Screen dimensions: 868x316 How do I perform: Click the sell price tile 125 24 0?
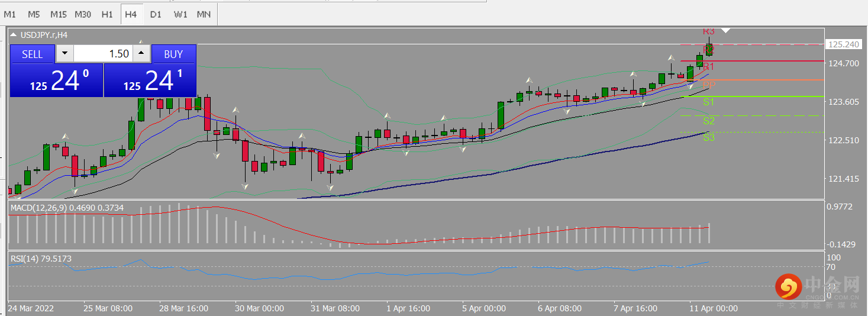[56, 80]
